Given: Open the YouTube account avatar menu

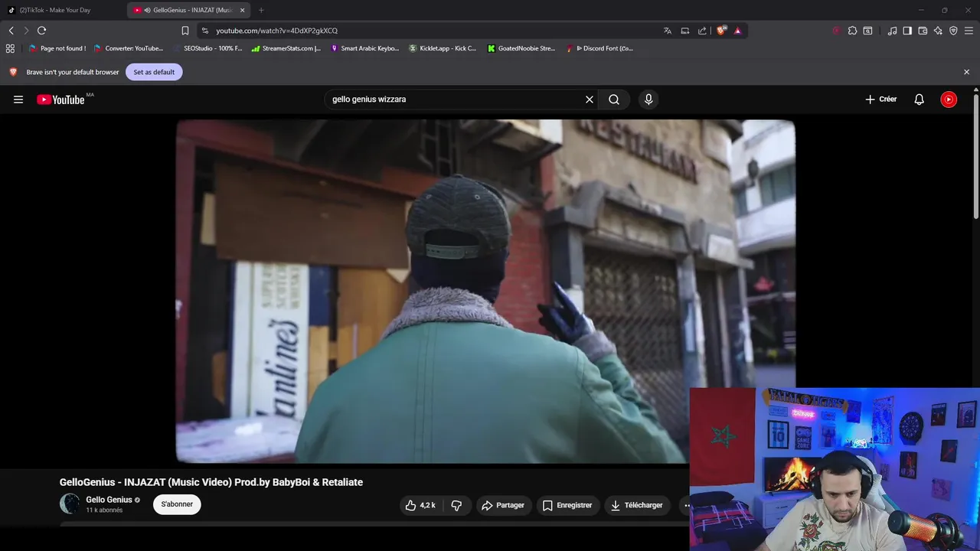Looking at the screenshot, I should (x=949, y=99).
